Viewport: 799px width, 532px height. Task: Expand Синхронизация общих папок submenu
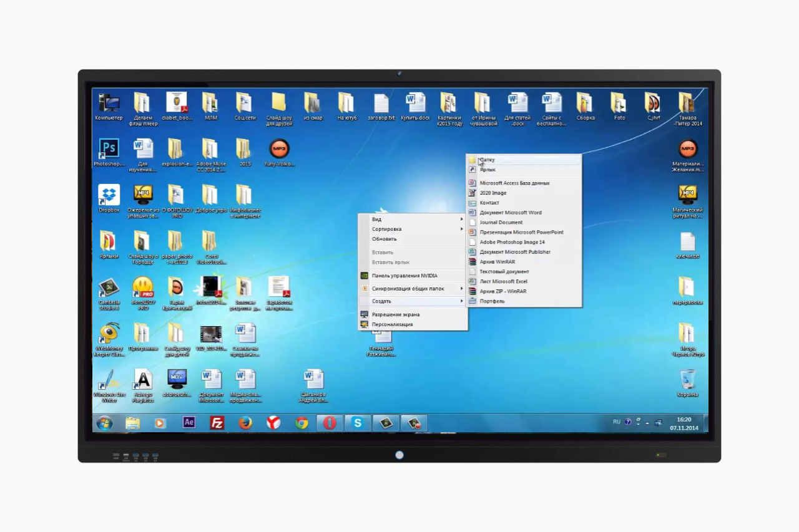point(413,289)
